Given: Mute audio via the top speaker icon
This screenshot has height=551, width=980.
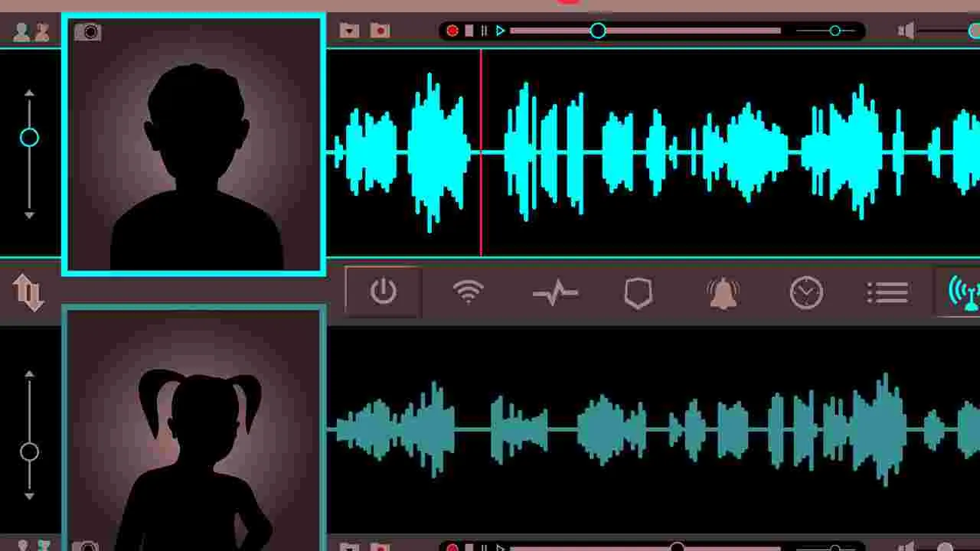Looking at the screenshot, I should click(x=906, y=31).
